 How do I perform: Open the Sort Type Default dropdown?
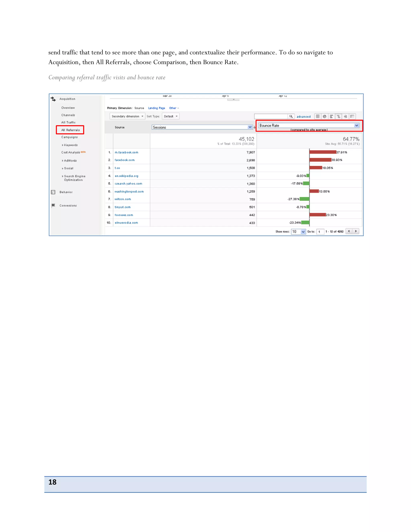click(x=171, y=116)
